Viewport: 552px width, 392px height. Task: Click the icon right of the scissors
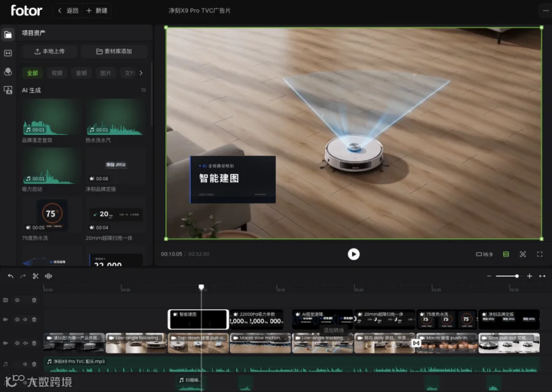coord(48,276)
